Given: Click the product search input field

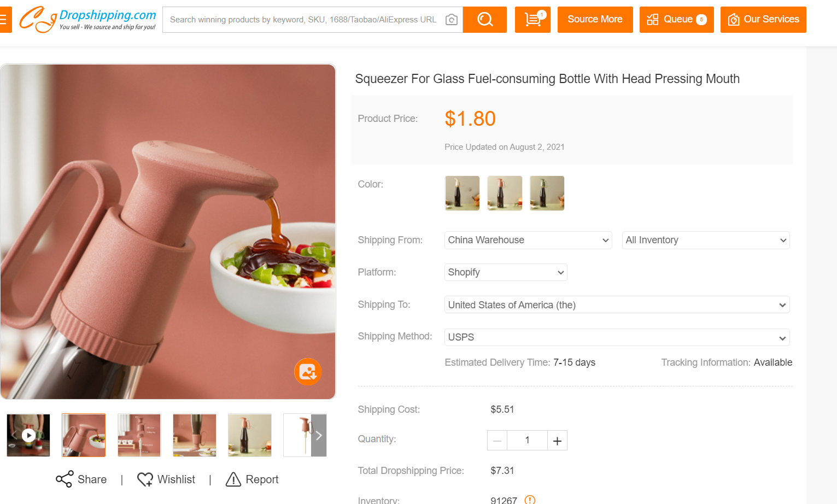Looking at the screenshot, I should 303,20.
